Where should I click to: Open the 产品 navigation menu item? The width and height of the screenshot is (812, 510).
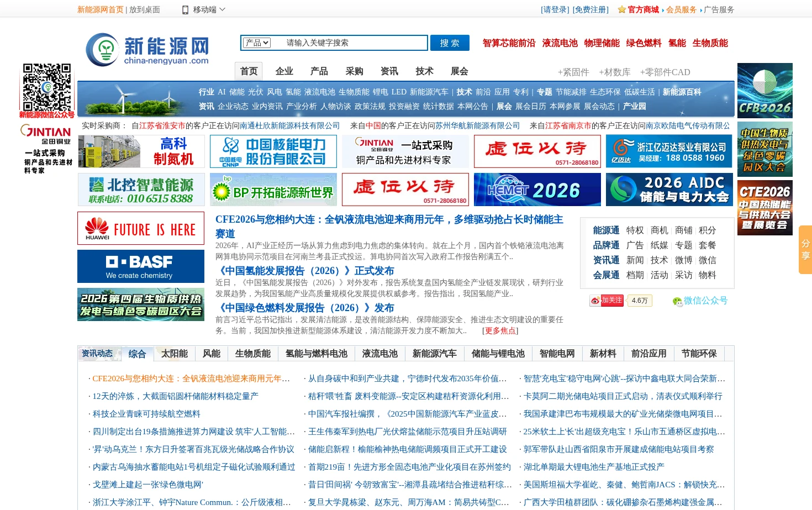click(x=319, y=71)
